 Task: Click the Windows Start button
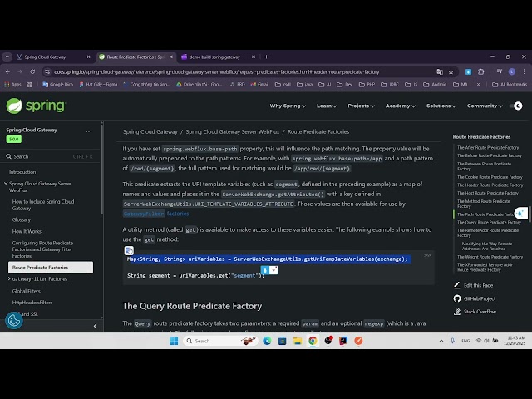coord(174,341)
